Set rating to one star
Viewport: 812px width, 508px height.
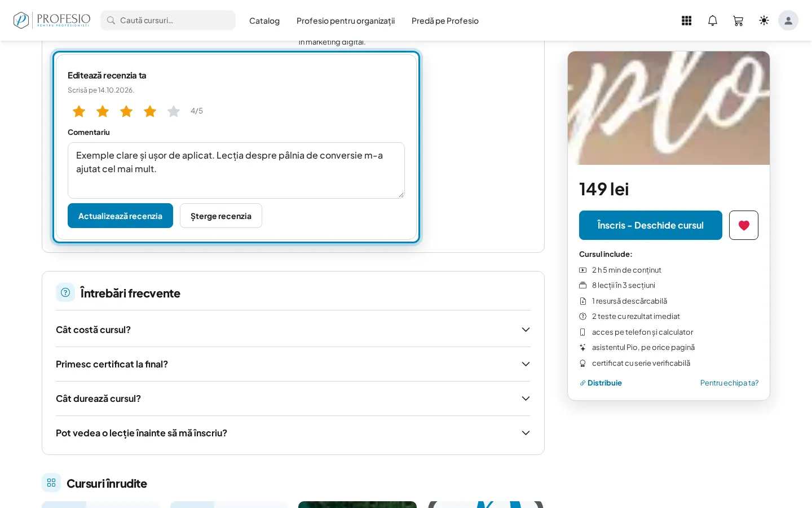point(79,111)
